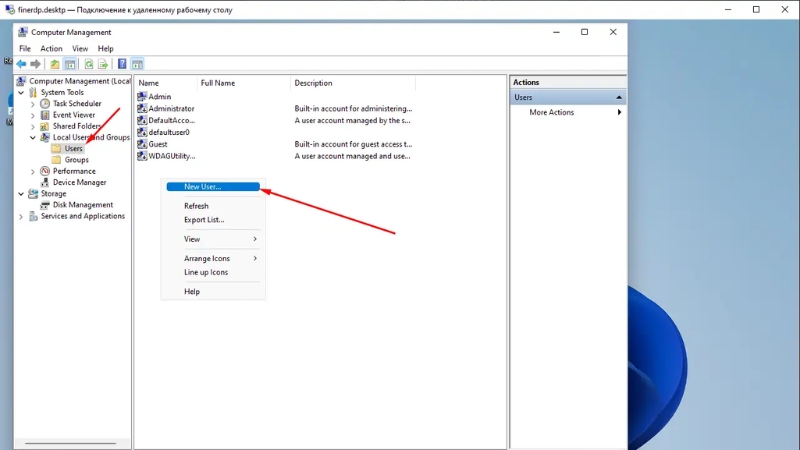Expand Services and Applications tree node

(x=21, y=216)
